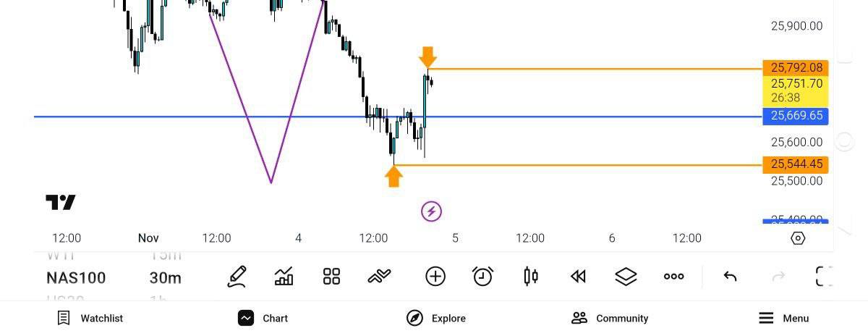The height and width of the screenshot is (336, 868).
Task: Open the indicators panel icon
Action: [284, 277]
